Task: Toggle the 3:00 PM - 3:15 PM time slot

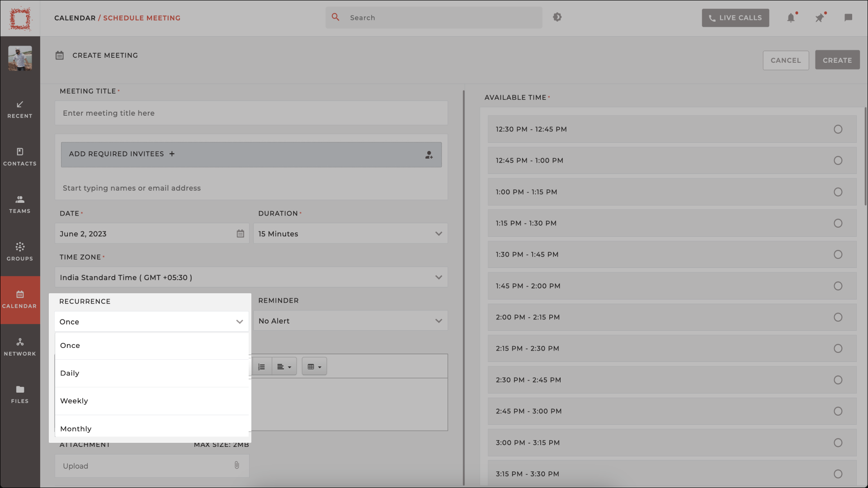Action: click(x=838, y=442)
